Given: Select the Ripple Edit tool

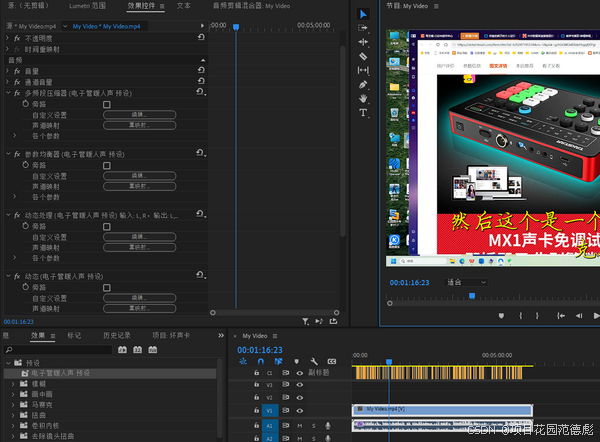Looking at the screenshot, I should click(x=363, y=42).
